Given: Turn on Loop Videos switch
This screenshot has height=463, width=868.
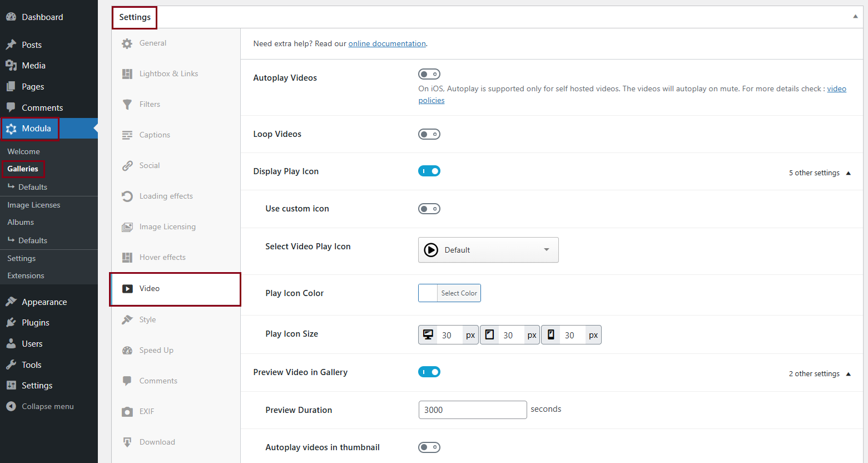Looking at the screenshot, I should coord(429,134).
